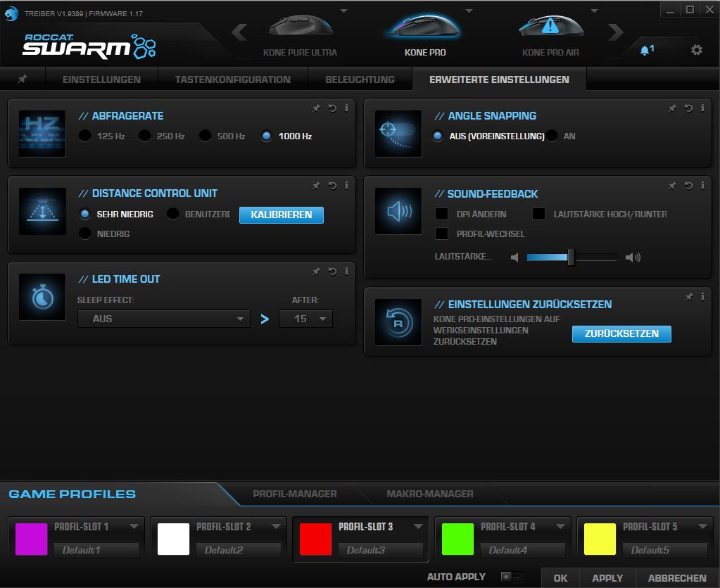Pin the Sound-Feedback panel
The image size is (720, 588).
pyautogui.click(x=672, y=186)
